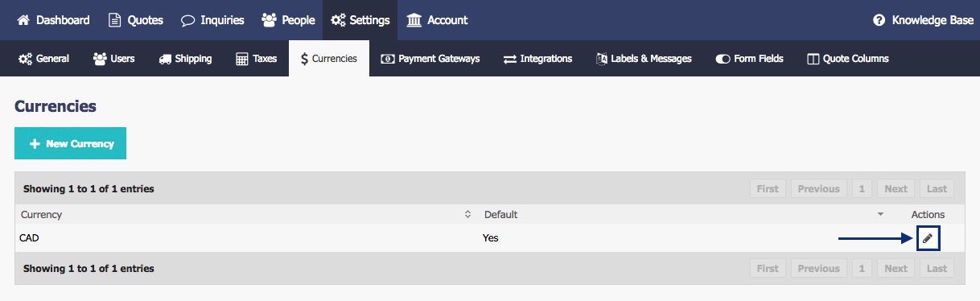The width and height of the screenshot is (980, 301).
Task: Open the Account menu
Action: pos(438,20)
